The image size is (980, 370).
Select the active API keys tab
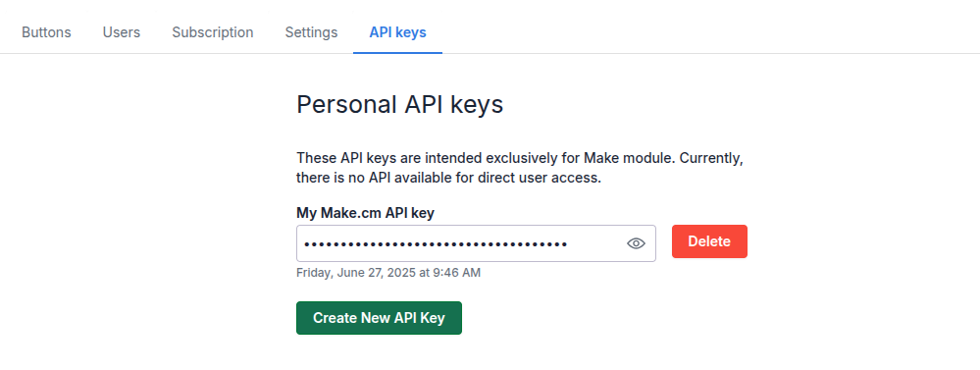click(x=397, y=32)
